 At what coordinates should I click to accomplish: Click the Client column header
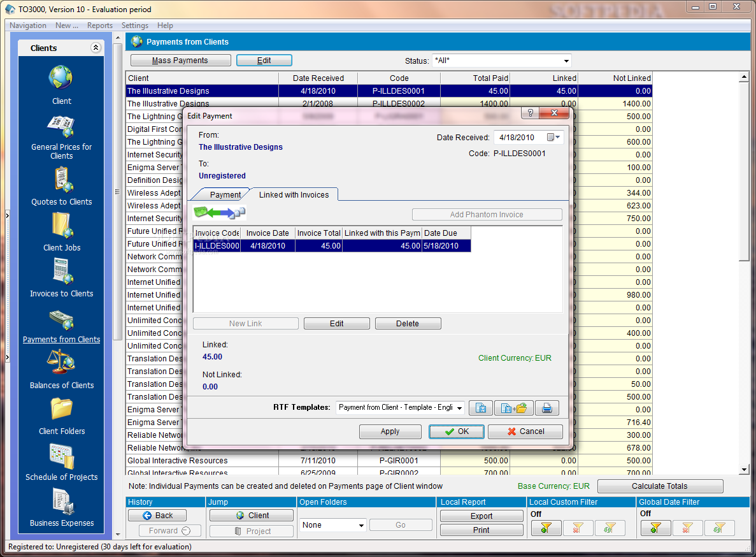[x=203, y=78]
